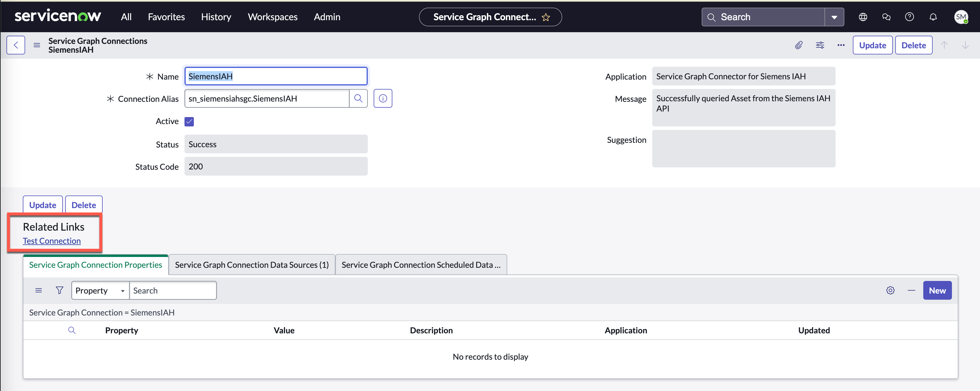Open the related list hamburger menu
980x391 pixels.
point(38,291)
